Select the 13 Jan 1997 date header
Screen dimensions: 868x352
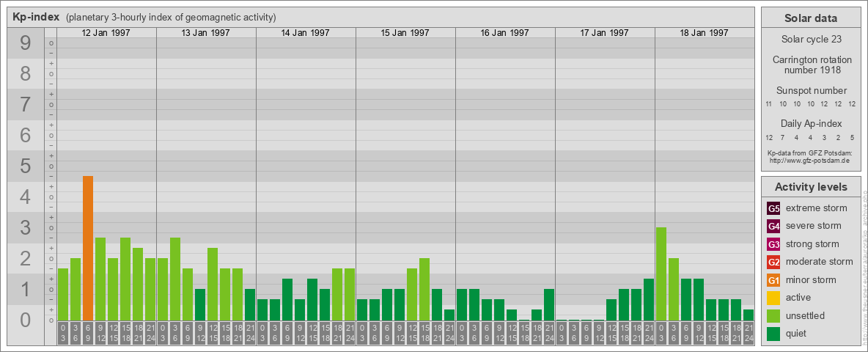(205, 33)
